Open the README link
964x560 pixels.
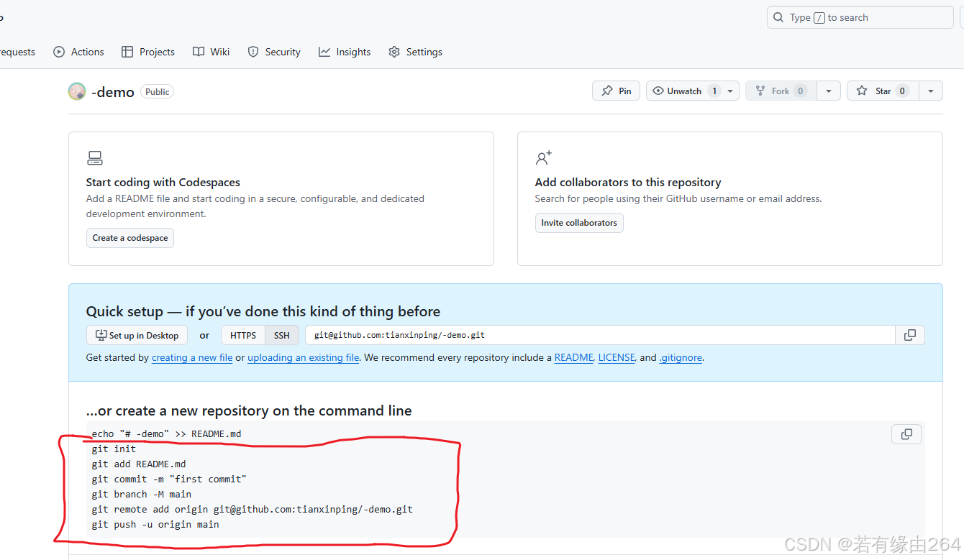coord(573,357)
